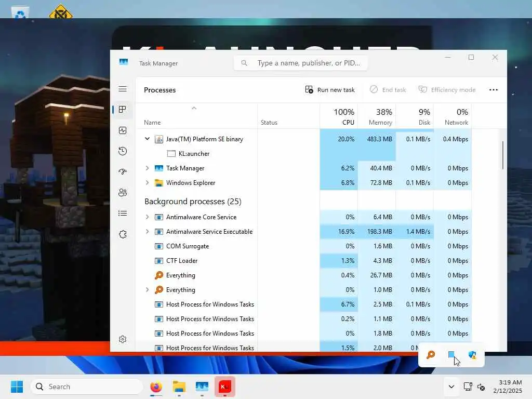Click the process list vertical scrollbar

(502, 155)
